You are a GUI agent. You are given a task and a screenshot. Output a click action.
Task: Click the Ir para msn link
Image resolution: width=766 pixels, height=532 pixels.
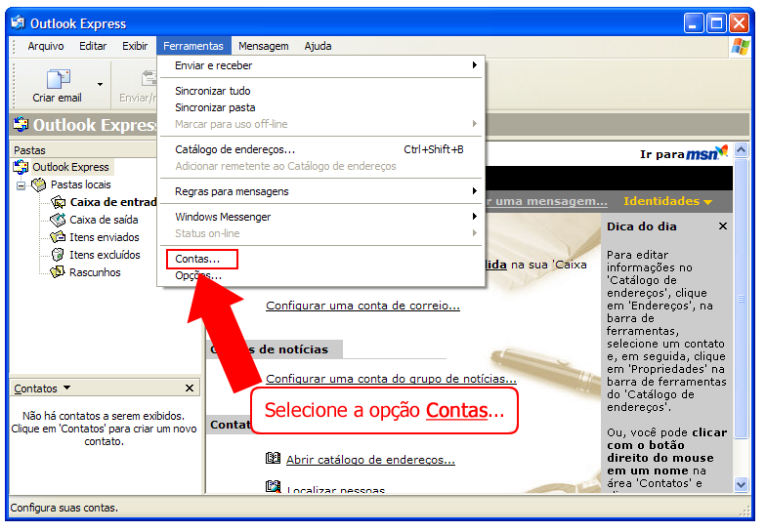[x=684, y=153]
